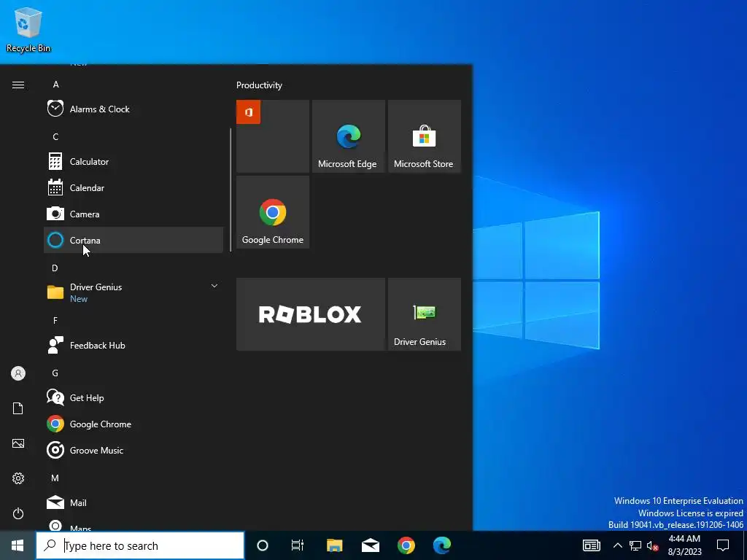Focus the taskbar search box

click(x=140, y=545)
